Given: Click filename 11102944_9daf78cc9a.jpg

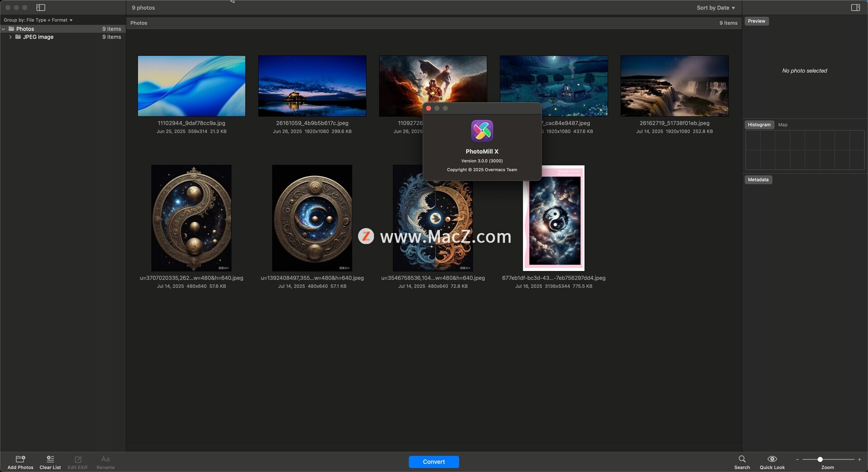Looking at the screenshot, I should point(191,123).
